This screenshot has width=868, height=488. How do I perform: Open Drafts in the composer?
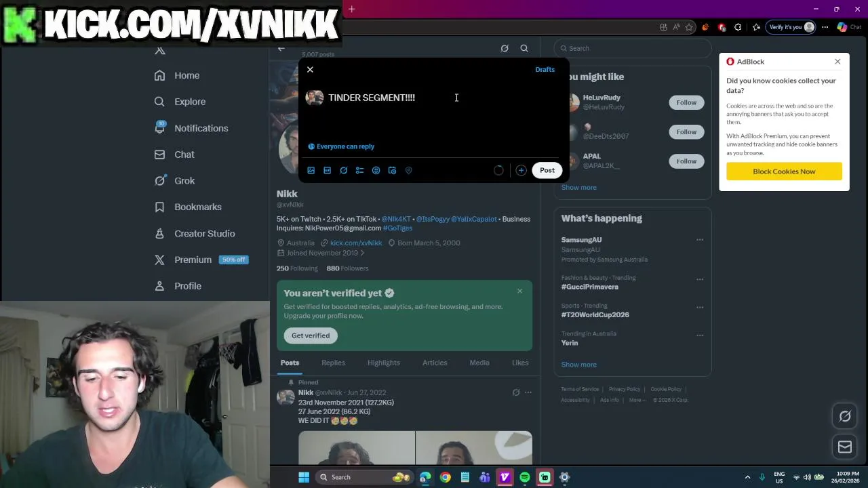(x=545, y=70)
